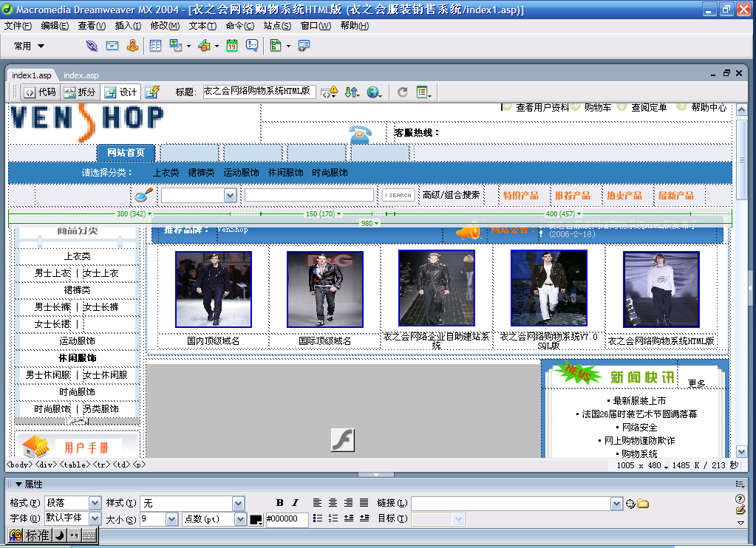This screenshot has height=548, width=756.
Task: Open the 链接 link history dropdown
Action: coord(616,504)
